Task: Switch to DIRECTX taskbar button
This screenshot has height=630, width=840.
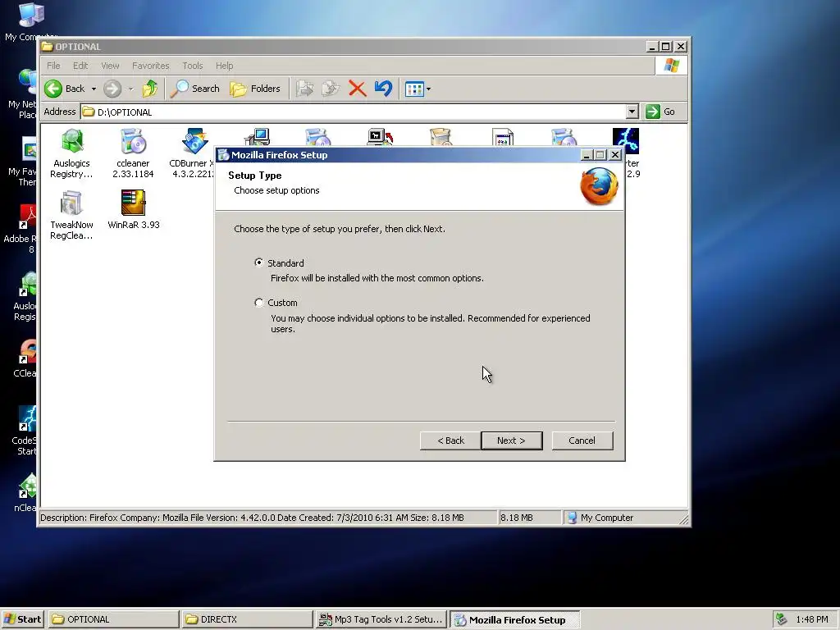Action: click(247, 619)
